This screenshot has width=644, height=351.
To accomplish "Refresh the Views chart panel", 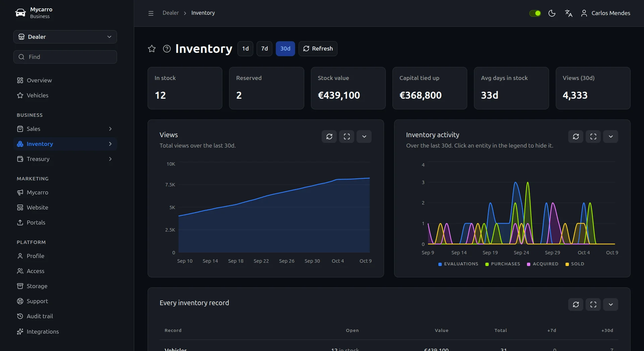I will tap(329, 137).
